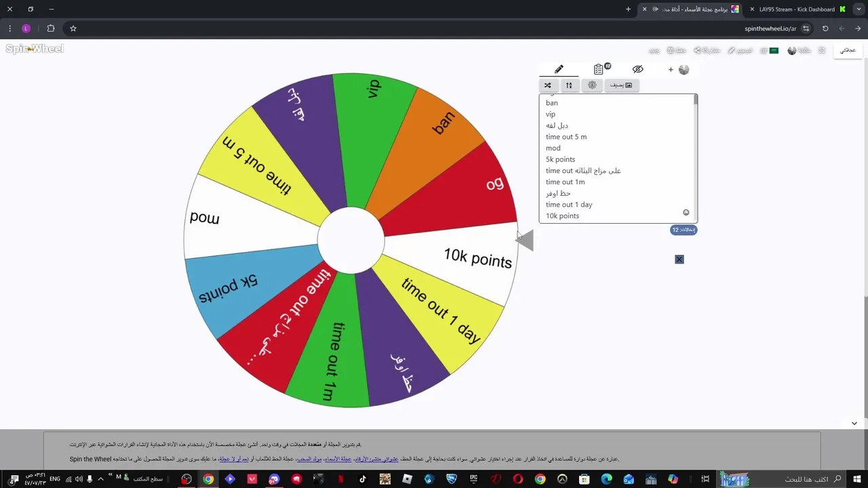Open volume control in system tray
The height and width of the screenshot is (488, 868).
79,479
